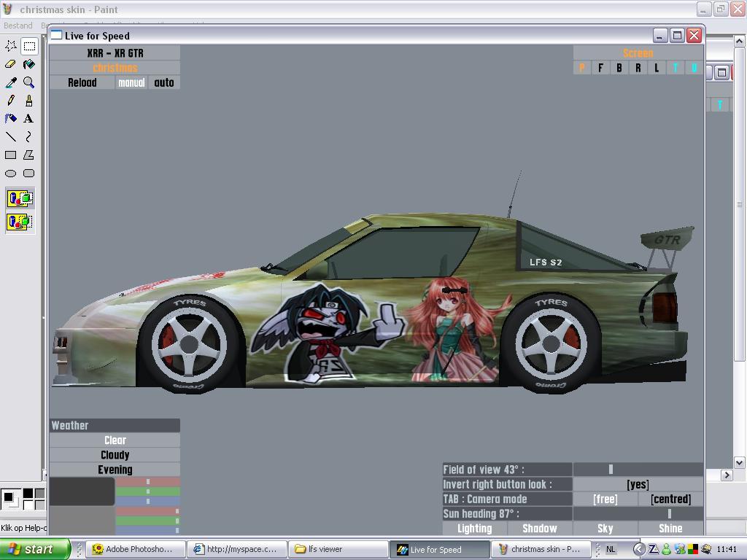Click the orange Screen label
Viewport: 747px width, 560px height.
pyautogui.click(x=638, y=52)
